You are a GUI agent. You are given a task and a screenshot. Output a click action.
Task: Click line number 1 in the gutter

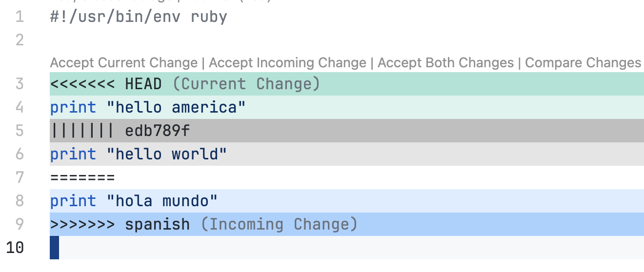[20, 17]
